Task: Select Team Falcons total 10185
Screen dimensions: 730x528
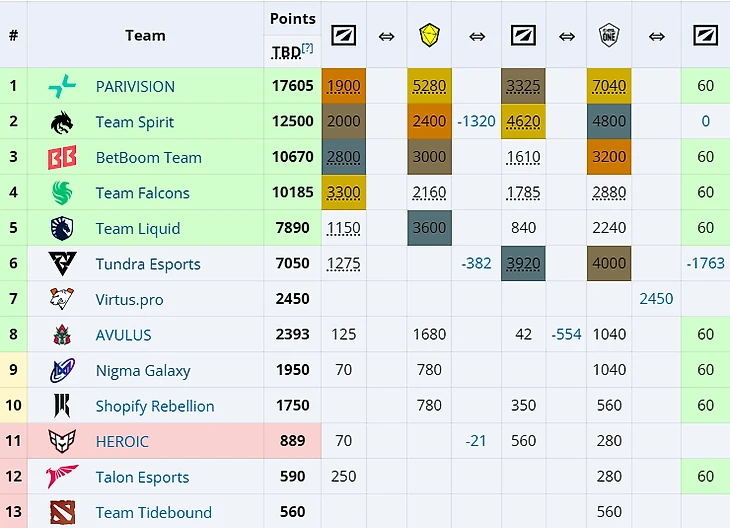Action: (293, 192)
